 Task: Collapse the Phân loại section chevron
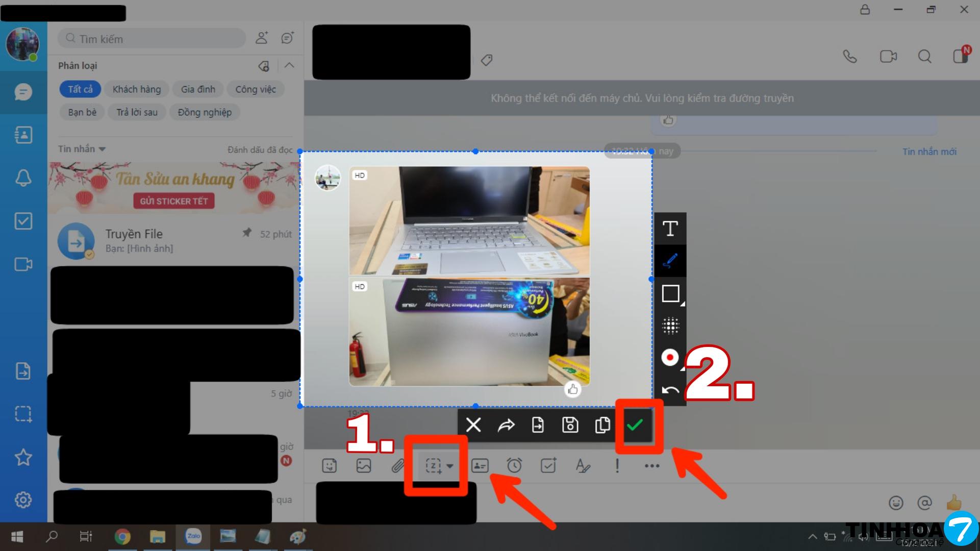[x=289, y=65]
